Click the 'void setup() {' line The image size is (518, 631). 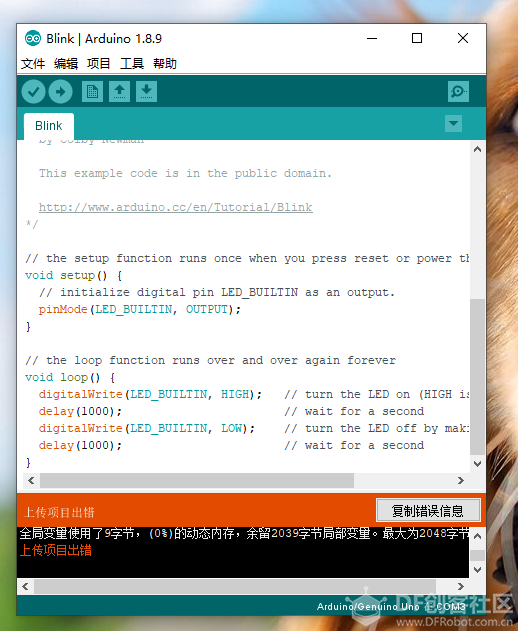click(73, 276)
